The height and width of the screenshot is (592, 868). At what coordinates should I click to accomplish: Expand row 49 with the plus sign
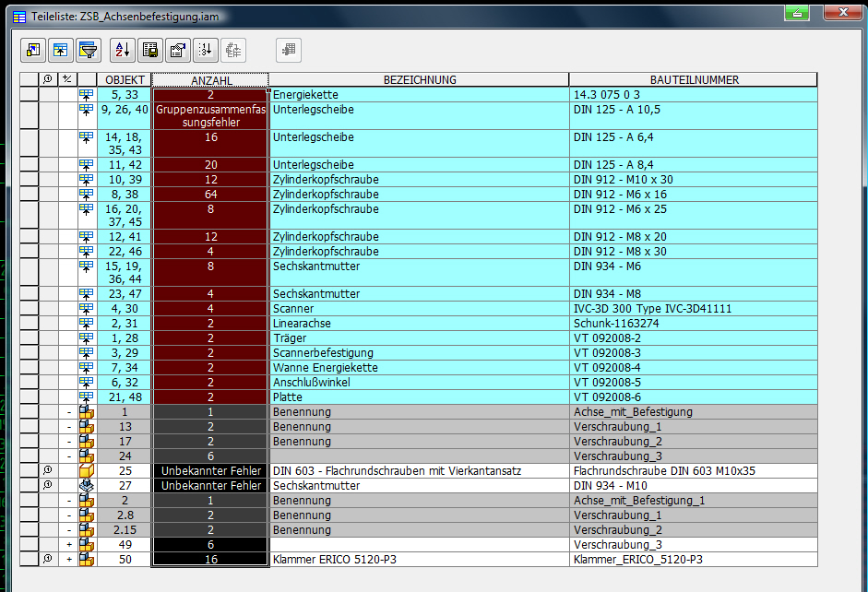[68, 545]
